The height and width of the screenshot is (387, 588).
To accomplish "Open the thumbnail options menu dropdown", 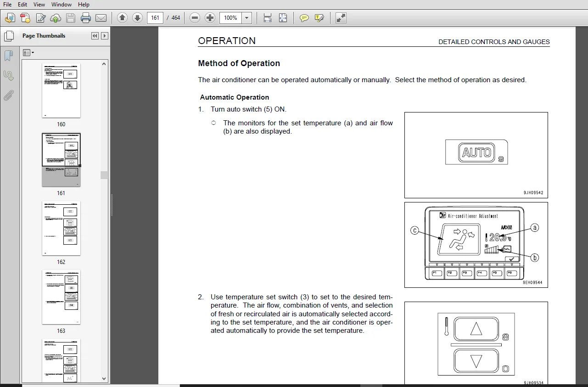I will coord(28,53).
